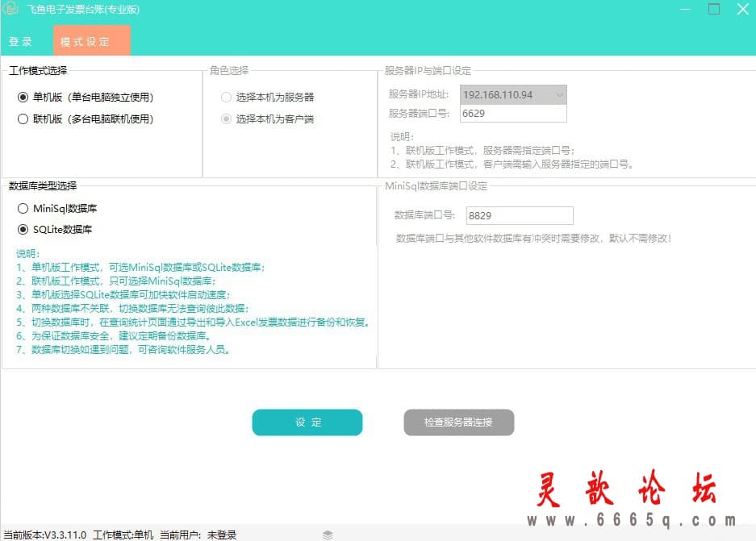756x541 pixels.
Task: Click the server port field showing 6629
Action: click(513, 114)
